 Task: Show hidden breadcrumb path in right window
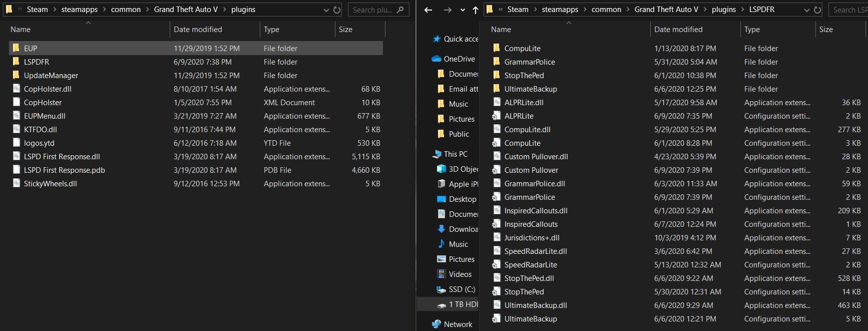point(501,10)
